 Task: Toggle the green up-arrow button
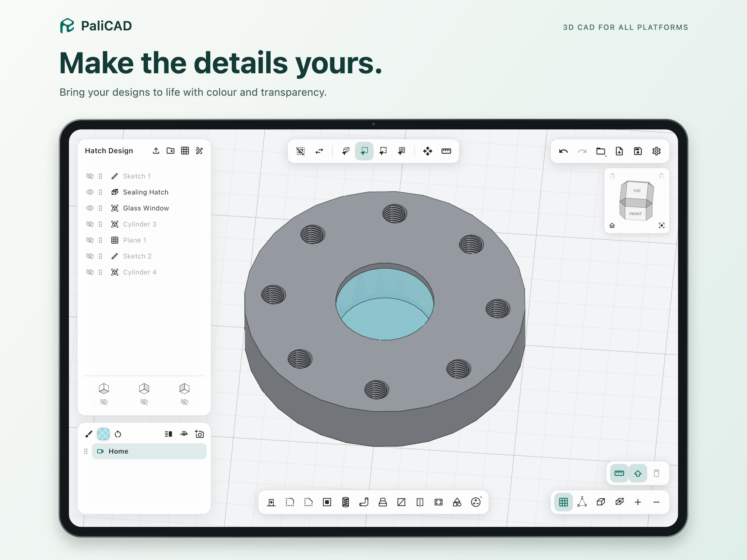click(638, 473)
